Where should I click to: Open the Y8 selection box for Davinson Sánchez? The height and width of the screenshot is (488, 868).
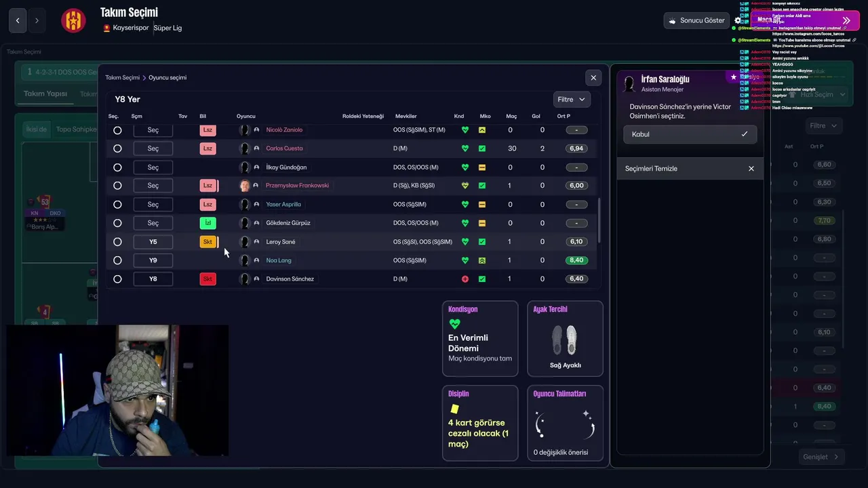(x=153, y=279)
